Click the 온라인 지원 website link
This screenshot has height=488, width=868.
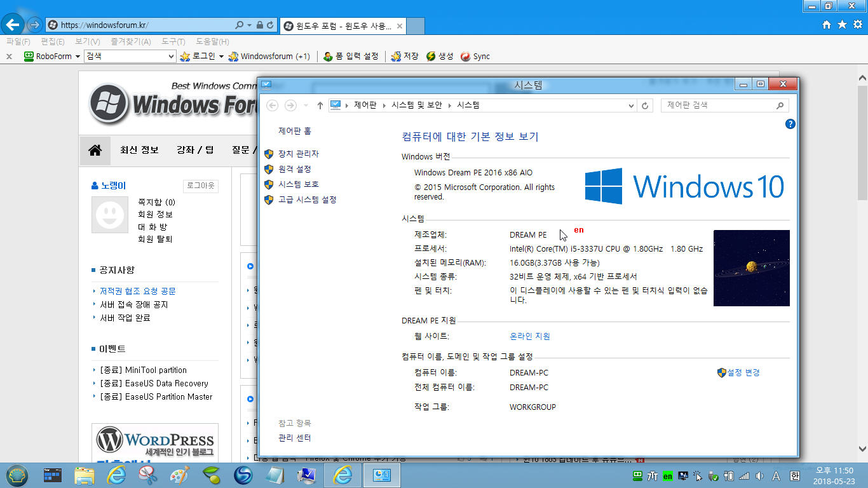(530, 336)
